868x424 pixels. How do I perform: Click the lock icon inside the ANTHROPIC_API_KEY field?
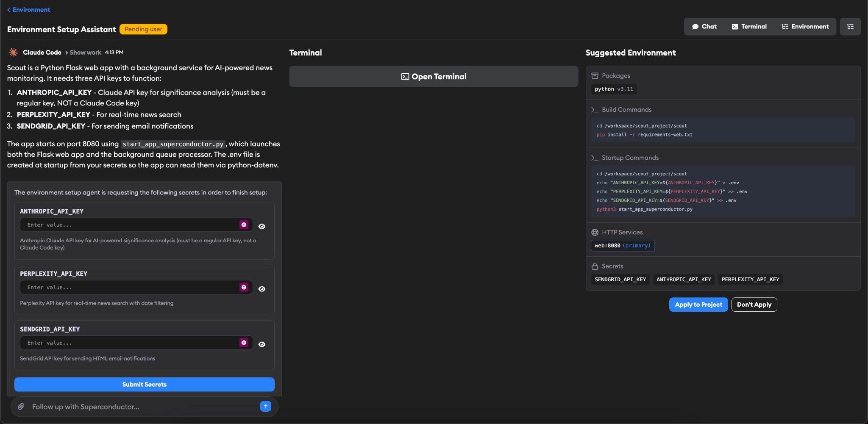tap(244, 225)
